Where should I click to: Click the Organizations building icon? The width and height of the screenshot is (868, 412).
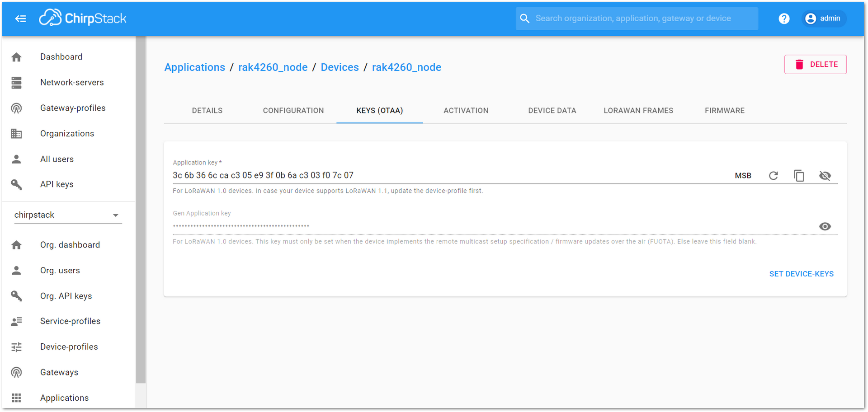click(x=17, y=134)
